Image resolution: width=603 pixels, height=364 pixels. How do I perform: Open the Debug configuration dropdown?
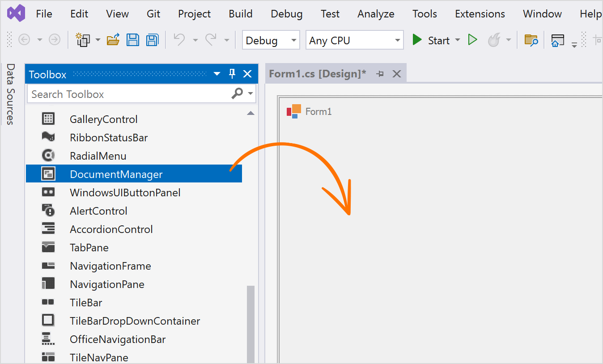pyautogui.click(x=271, y=40)
